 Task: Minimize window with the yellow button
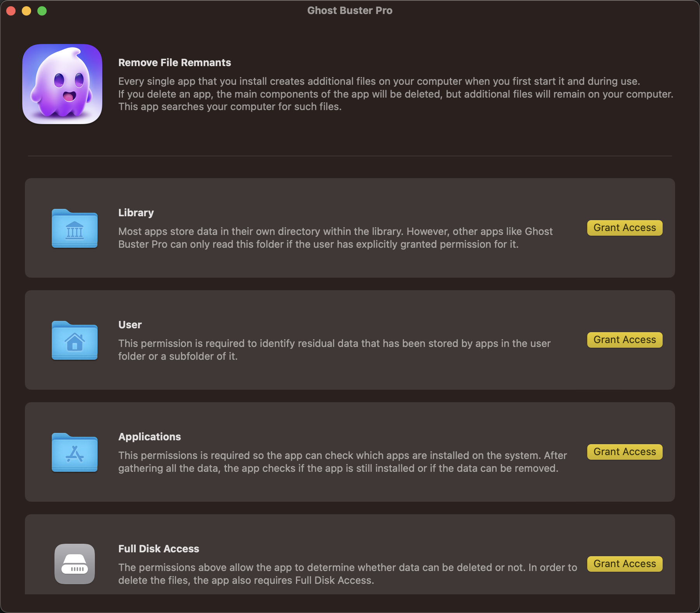point(26,11)
